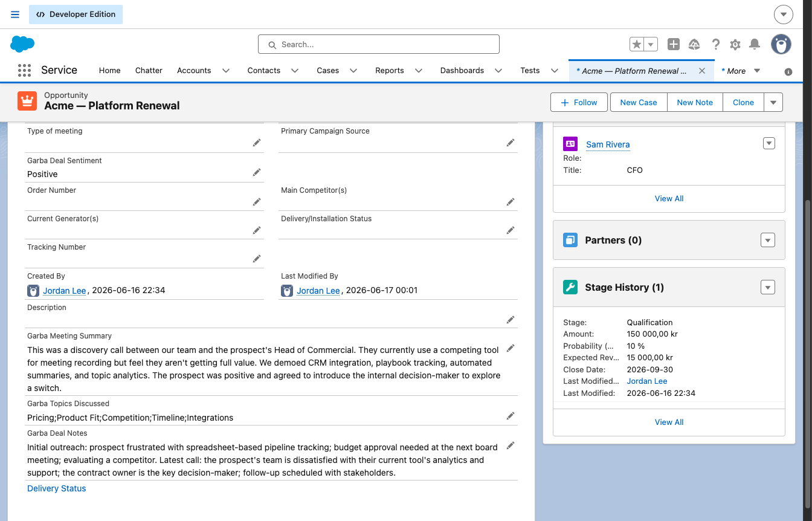Open Jordan Lee under Created By

tap(65, 291)
